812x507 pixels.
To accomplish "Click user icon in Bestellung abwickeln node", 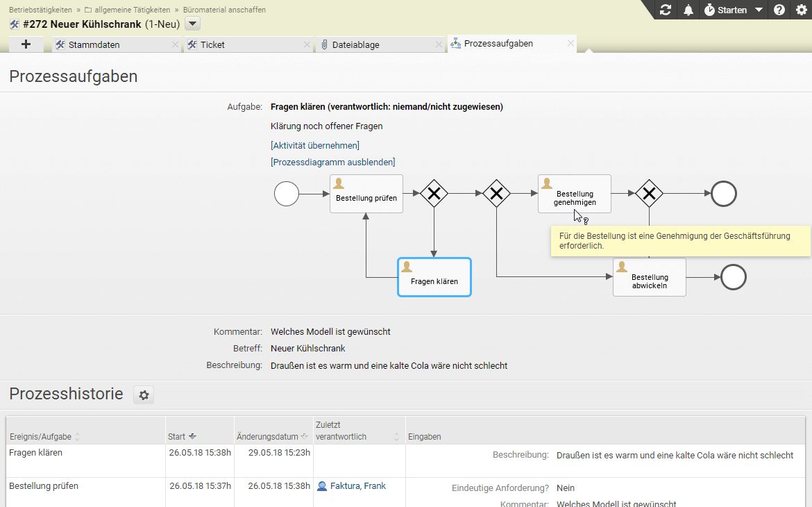I will coord(622,267).
